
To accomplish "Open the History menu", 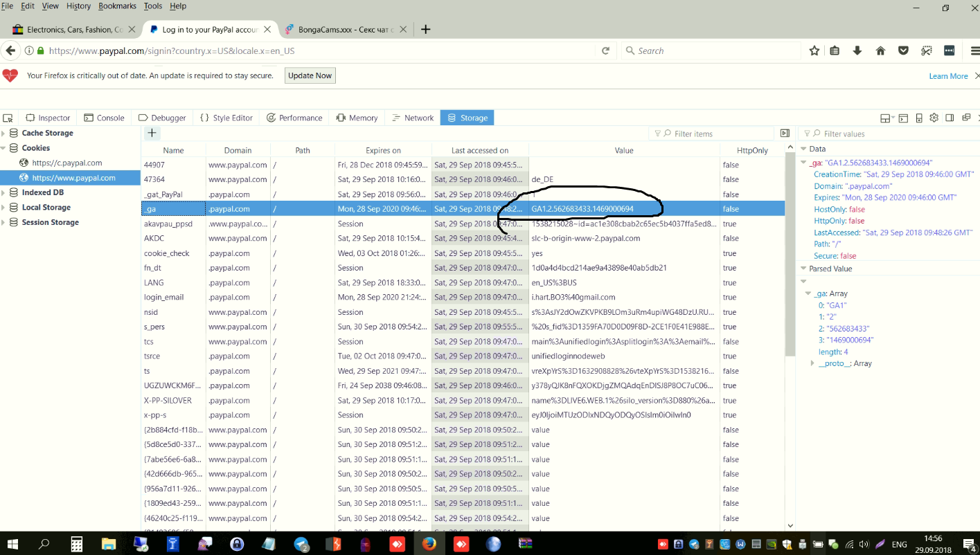I will [78, 6].
